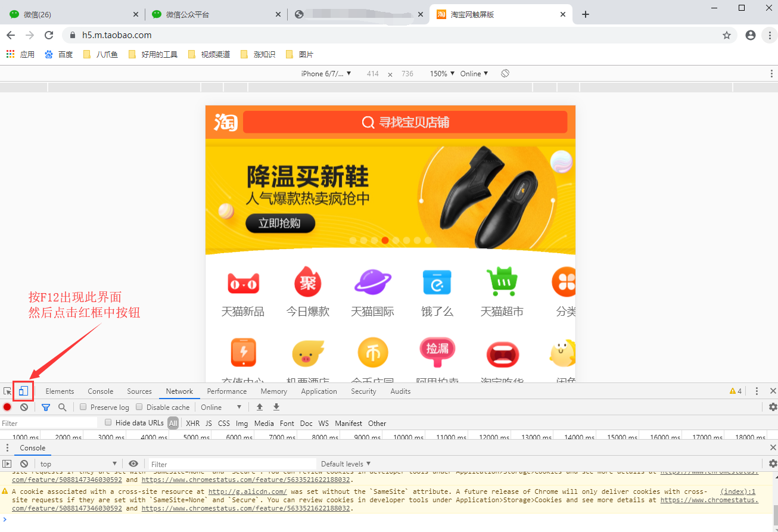778x532 pixels.
Task: Reload the Taobao page
Action: pyautogui.click(x=49, y=35)
